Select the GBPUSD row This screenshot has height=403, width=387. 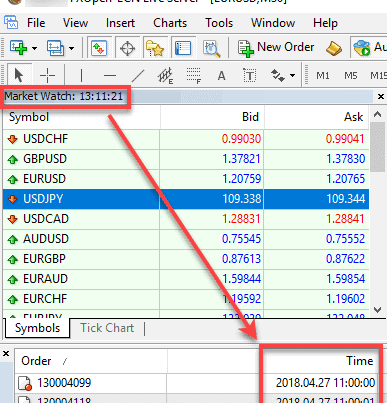pyautogui.click(x=186, y=159)
